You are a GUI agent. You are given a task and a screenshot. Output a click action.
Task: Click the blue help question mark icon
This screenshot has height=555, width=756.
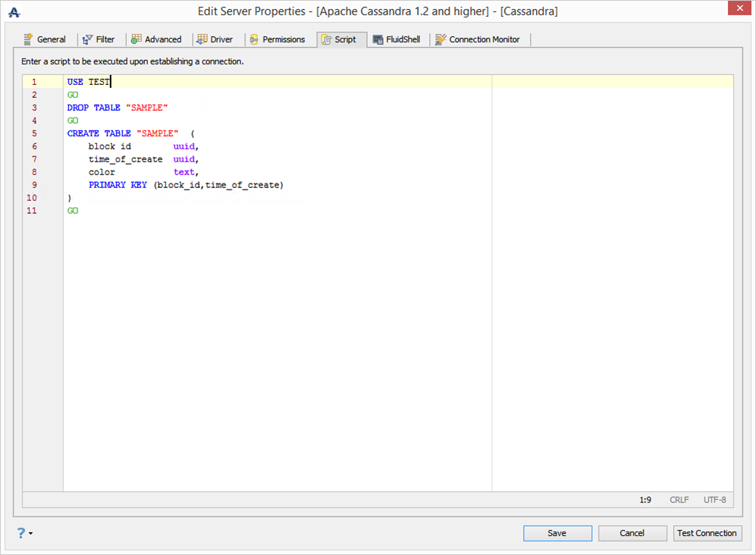pos(20,533)
